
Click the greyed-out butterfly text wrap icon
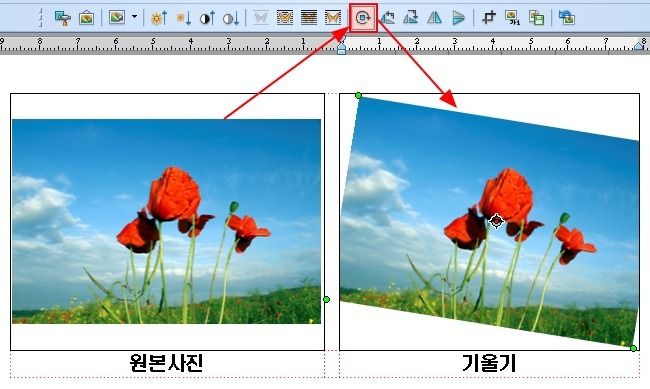click(260, 18)
